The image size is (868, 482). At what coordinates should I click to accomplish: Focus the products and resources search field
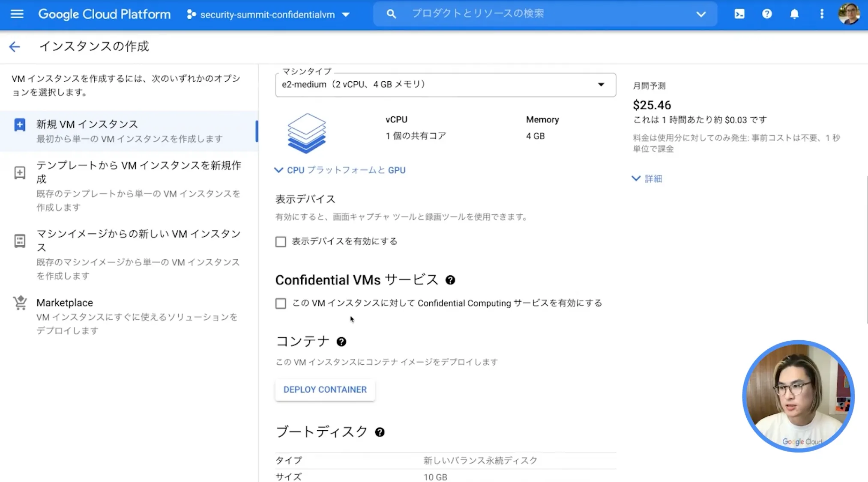click(x=545, y=14)
